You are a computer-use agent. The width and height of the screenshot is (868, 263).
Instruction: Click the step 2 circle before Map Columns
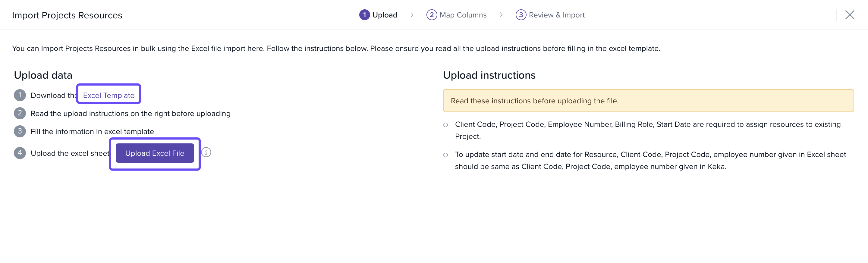click(x=431, y=15)
